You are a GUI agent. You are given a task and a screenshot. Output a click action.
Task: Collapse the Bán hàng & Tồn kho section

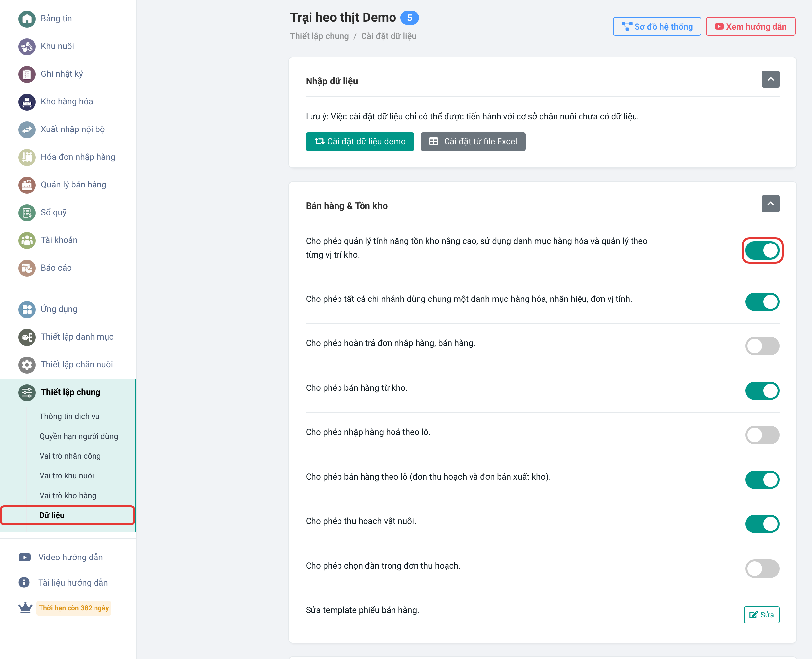(x=770, y=204)
